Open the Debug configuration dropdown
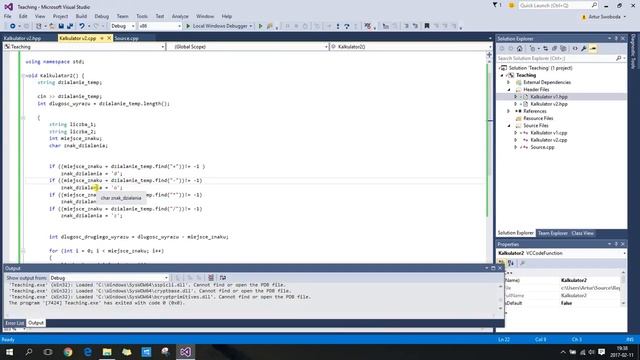This screenshot has width=640, height=360. point(123,26)
